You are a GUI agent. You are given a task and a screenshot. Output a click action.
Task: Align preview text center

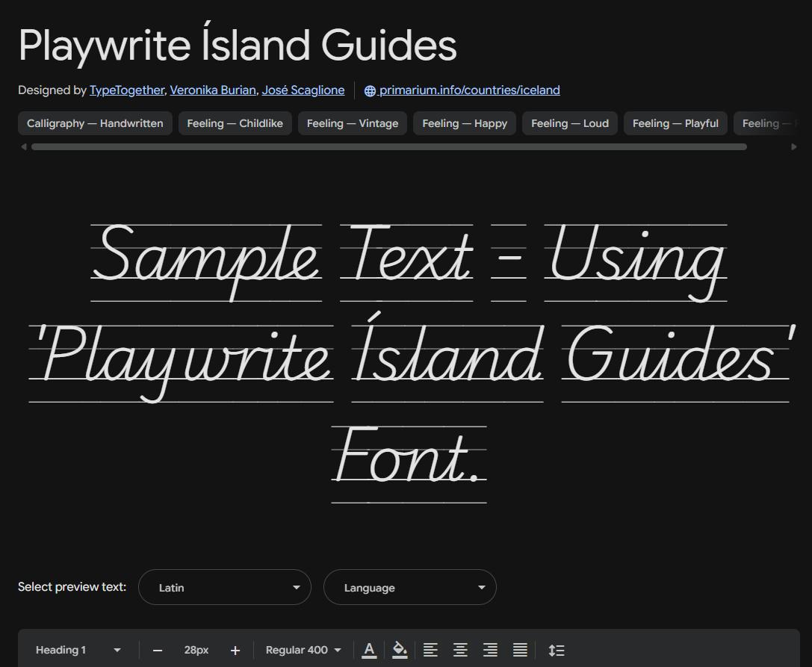point(460,650)
